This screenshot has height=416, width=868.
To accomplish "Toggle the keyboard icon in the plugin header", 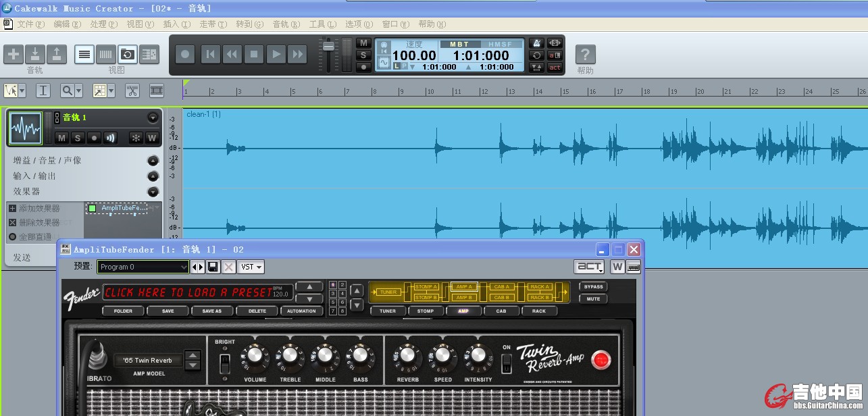I will pyautogui.click(x=634, y=267).
